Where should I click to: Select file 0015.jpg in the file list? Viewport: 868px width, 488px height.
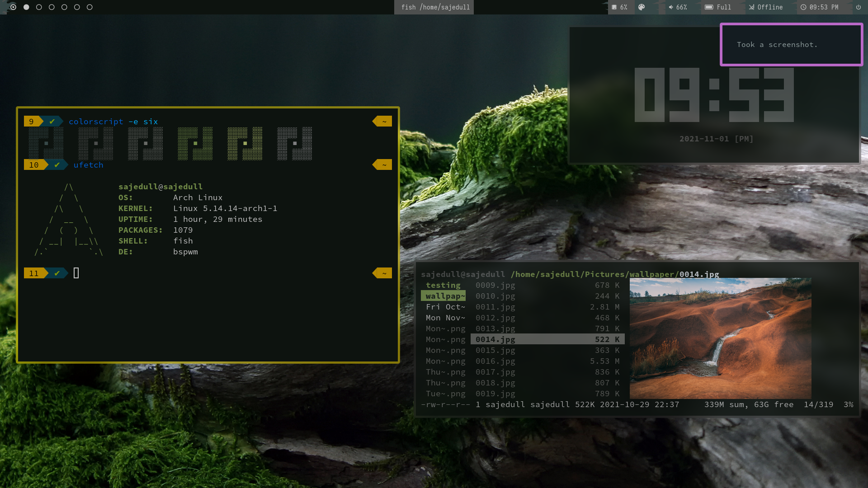click(495, 350)
